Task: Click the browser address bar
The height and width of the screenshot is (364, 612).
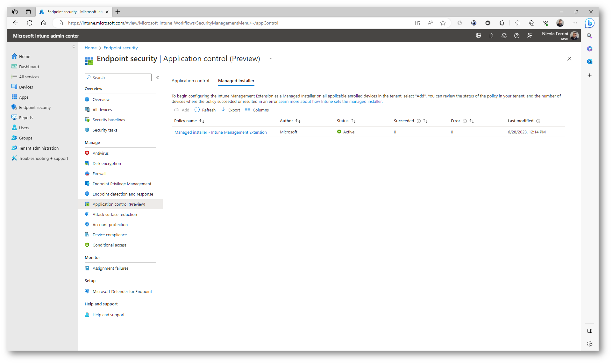Action: click(236, 23)
